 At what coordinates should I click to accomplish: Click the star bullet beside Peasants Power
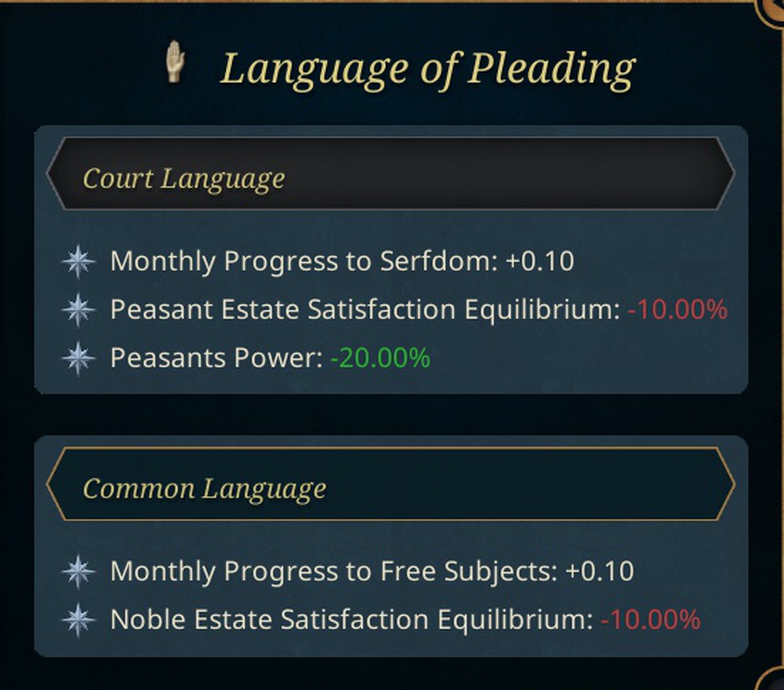pyautogui.click(x=78, y=358)
